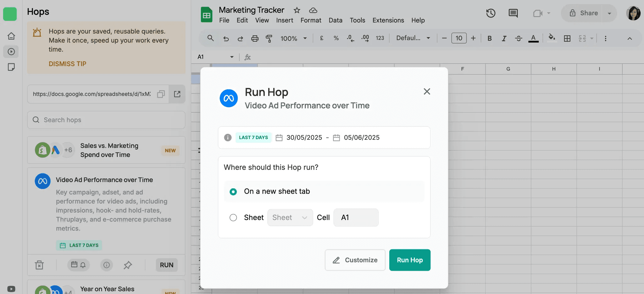
Task: Open the video tutorials icon in sidebar
Action: coord(11,289)
